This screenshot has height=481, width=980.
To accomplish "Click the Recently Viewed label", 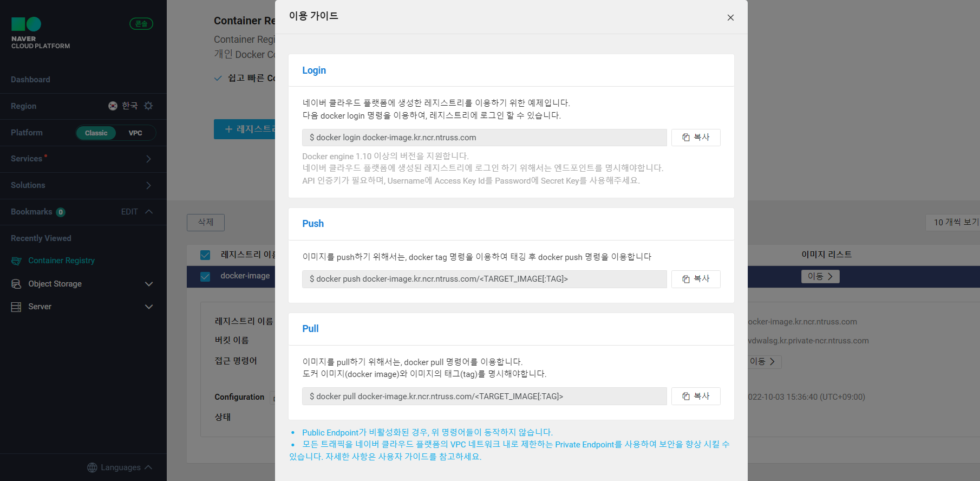I will (41, 238).
